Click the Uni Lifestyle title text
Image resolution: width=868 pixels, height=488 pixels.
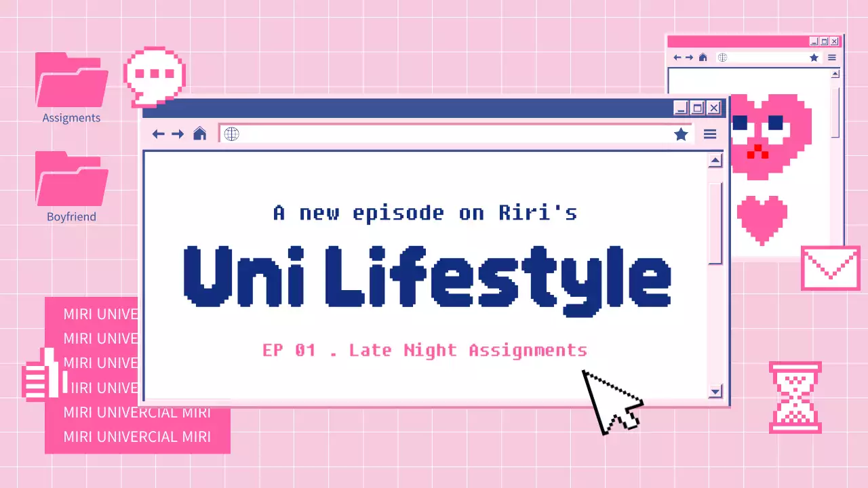[x=427, y=277]
